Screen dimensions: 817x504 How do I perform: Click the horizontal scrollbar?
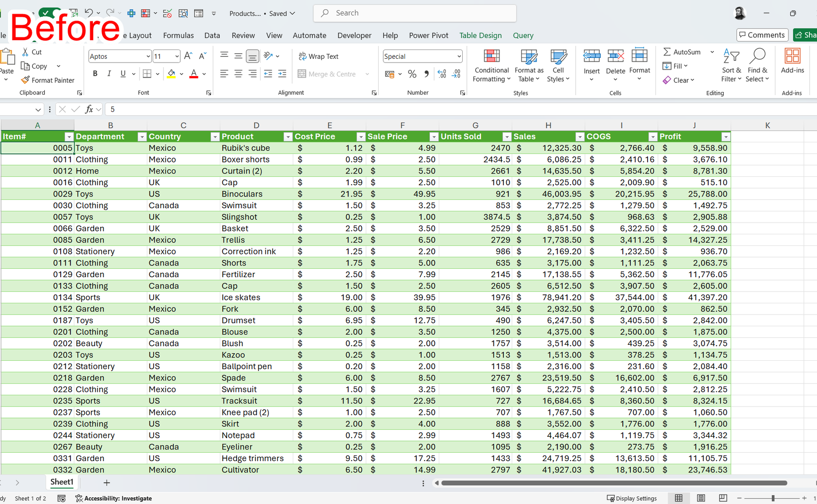(613, 483)
